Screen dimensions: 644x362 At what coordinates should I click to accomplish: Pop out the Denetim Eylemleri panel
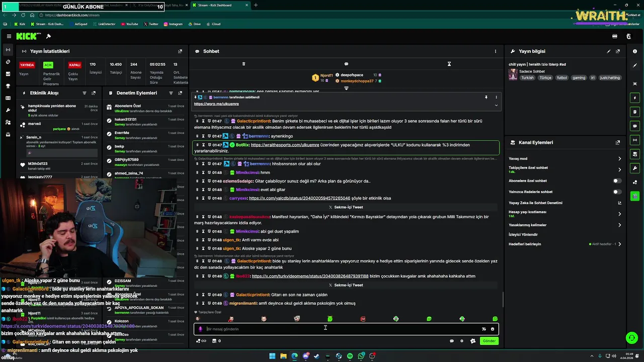[180, 93]
